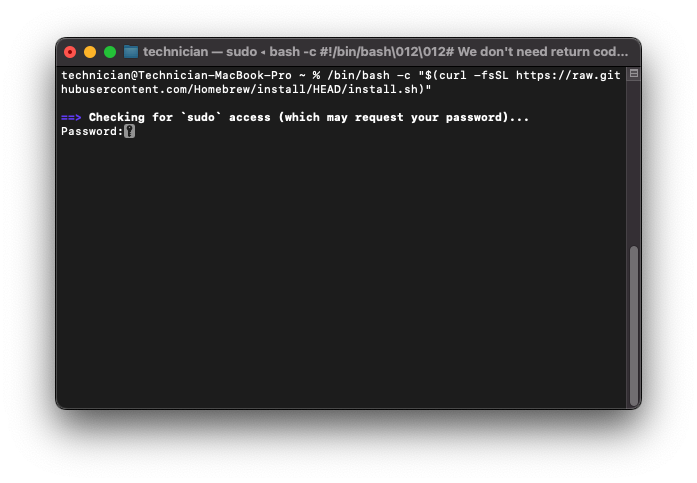Click the folder proxy icon in title bar

(x=130, y=52)
